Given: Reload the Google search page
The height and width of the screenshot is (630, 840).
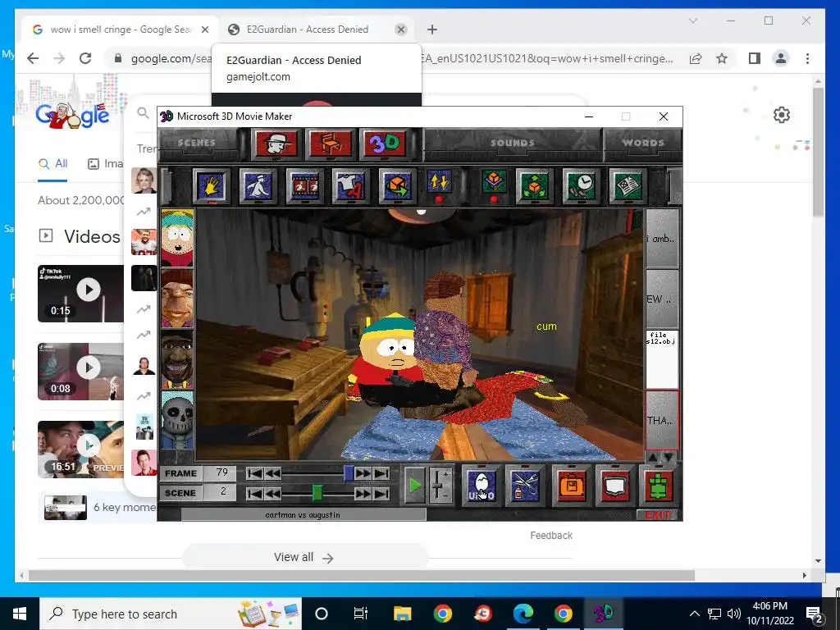Looking at the screenshot, I should coord(85,58).
